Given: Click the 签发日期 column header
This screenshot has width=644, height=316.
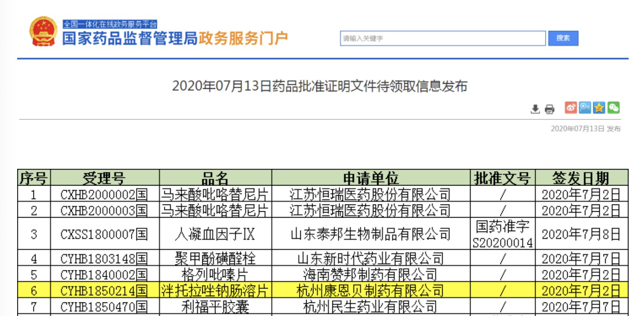Looking at the screenshot, I should click(x=581, y=178).
